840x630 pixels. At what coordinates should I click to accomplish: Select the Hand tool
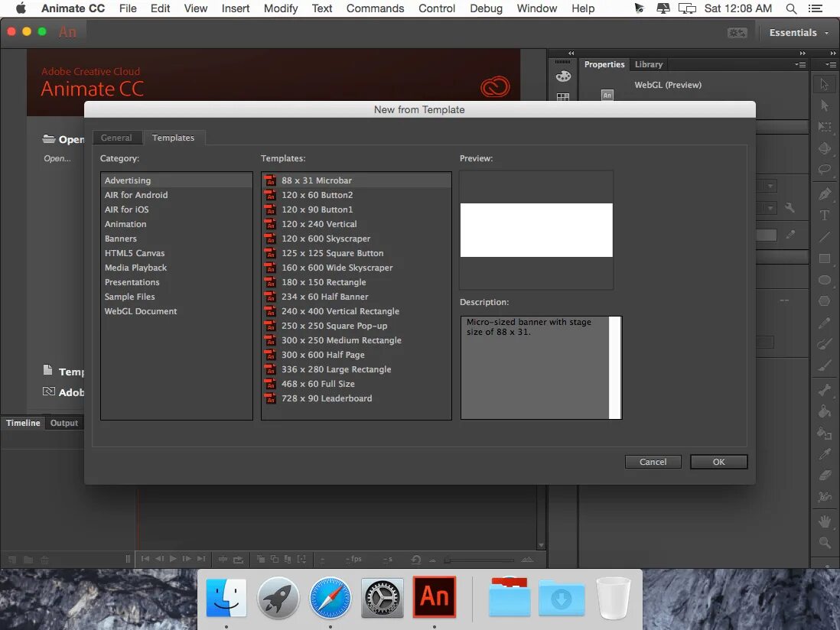click(825, 521)
